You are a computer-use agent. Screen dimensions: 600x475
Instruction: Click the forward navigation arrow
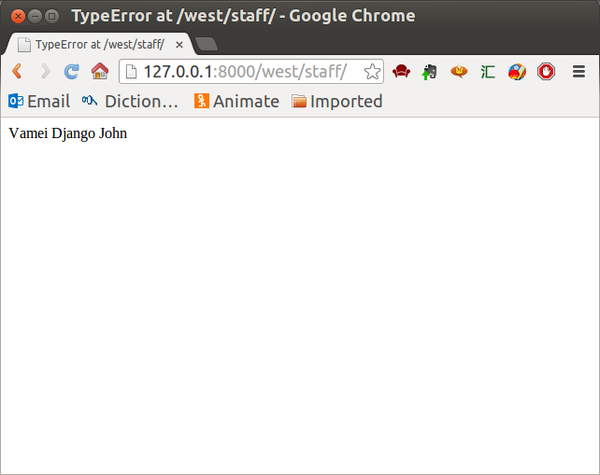tap(46, 71)
